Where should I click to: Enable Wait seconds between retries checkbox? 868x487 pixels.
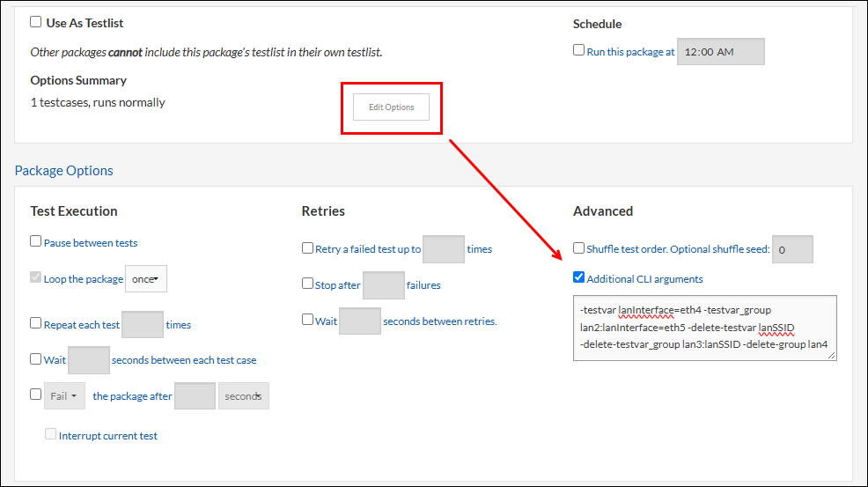pos(307,320)
